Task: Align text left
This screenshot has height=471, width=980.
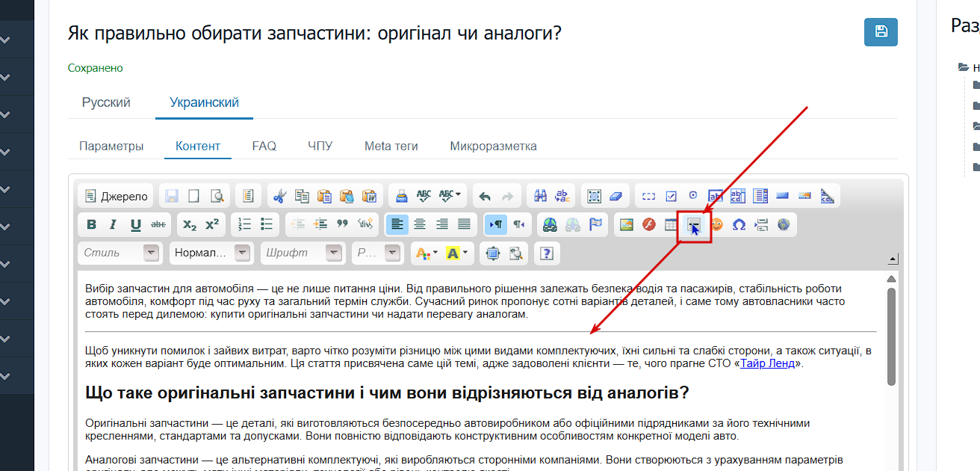Action: click(x=397, y=224)
